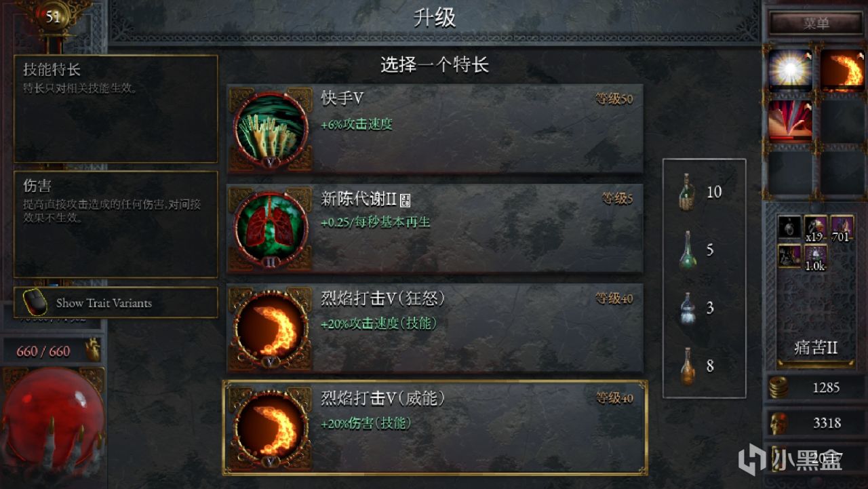Click the flame strike skill slot icon
Image resolution: width=868 pixels, height=489 pixels.
click(x=842, y=70)
